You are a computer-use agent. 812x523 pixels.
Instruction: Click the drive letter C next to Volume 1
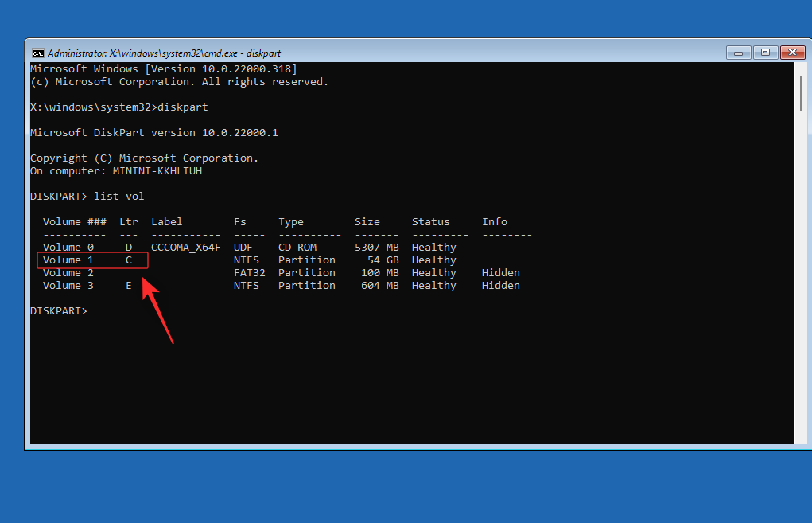pyautogui.click(x=128, y=260)
